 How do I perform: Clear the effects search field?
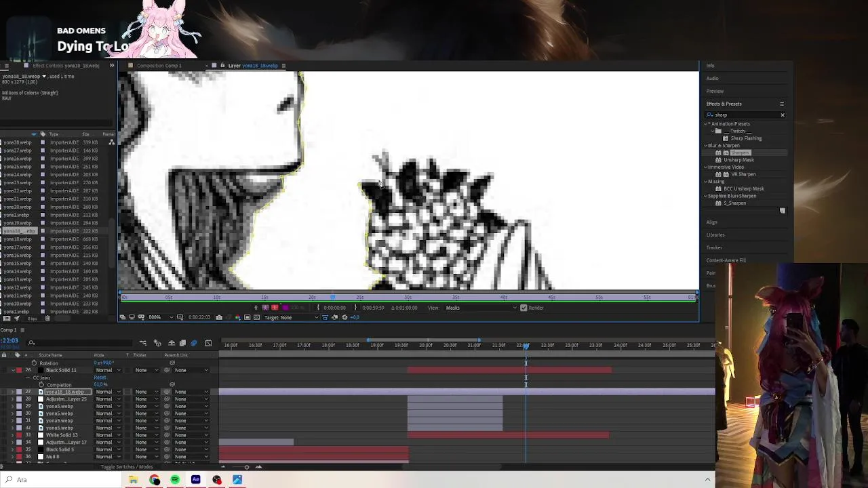[782, 115]
